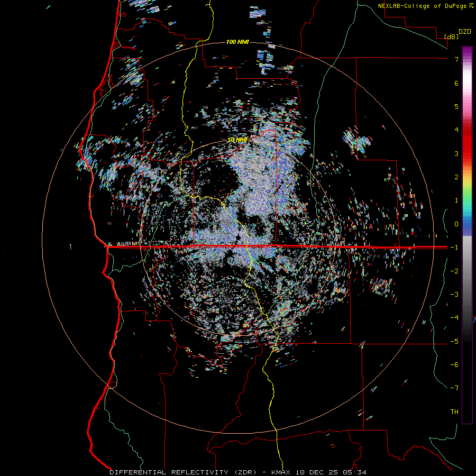This screenshot has width=476, height=476.
Task: Click the DIFFERENTIAL REFLECTIVITY (ZDR) caption
Action: (x=183, y=472)
